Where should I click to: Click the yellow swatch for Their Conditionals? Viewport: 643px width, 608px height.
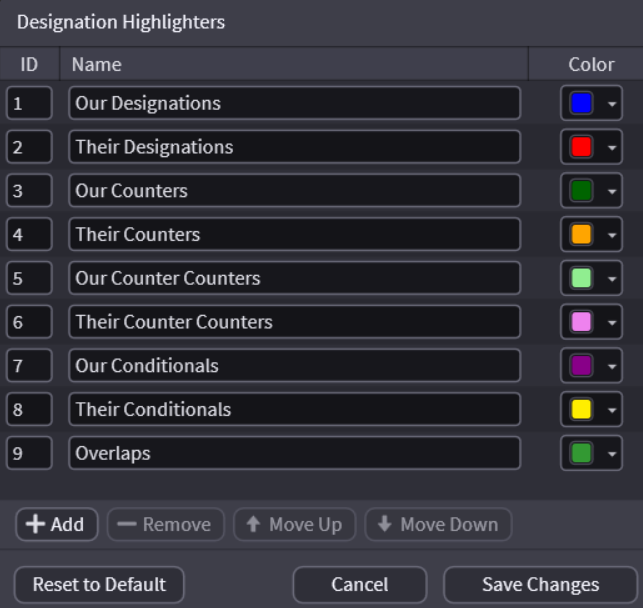580,409
